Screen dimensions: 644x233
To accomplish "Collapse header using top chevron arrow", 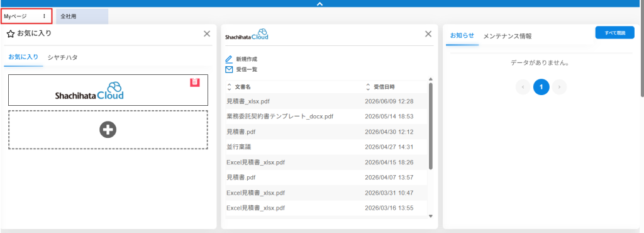I will pyautogui.click(x=320, y=4).
